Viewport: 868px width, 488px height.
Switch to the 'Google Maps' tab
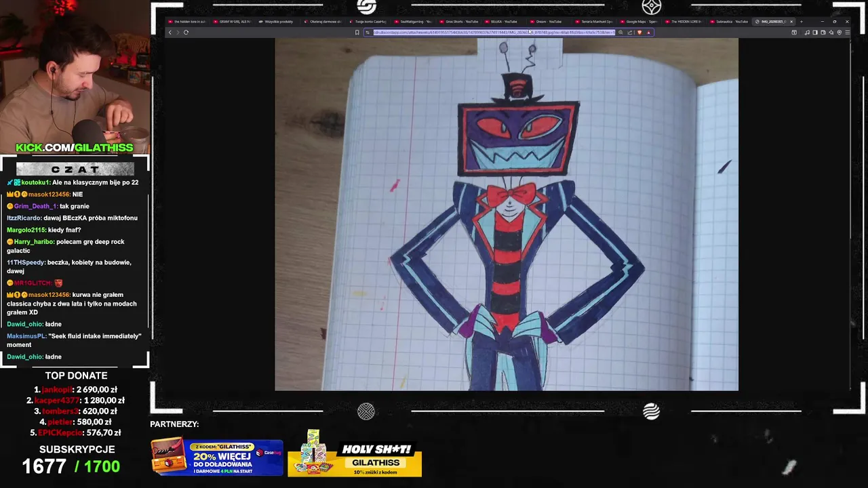point(640,22)
